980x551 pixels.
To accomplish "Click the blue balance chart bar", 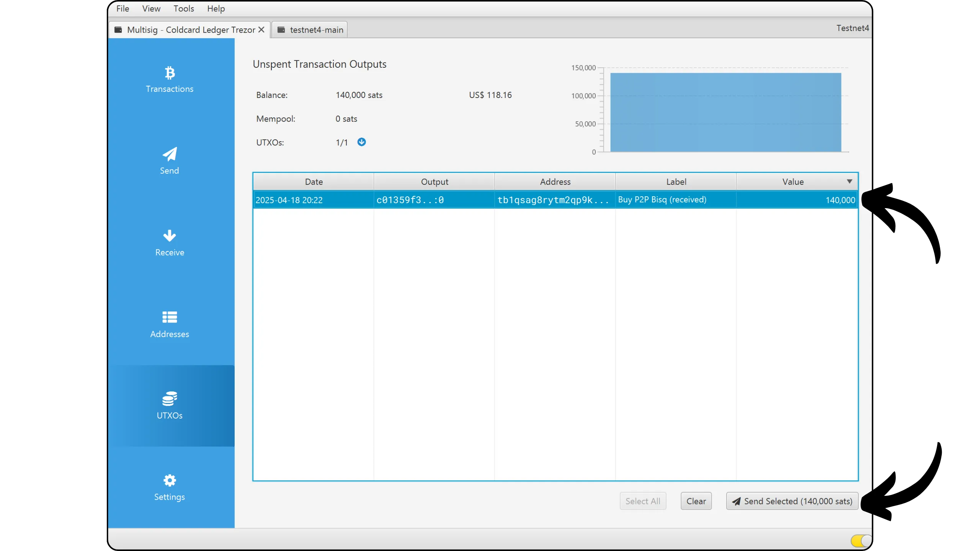I will (725, 112).
